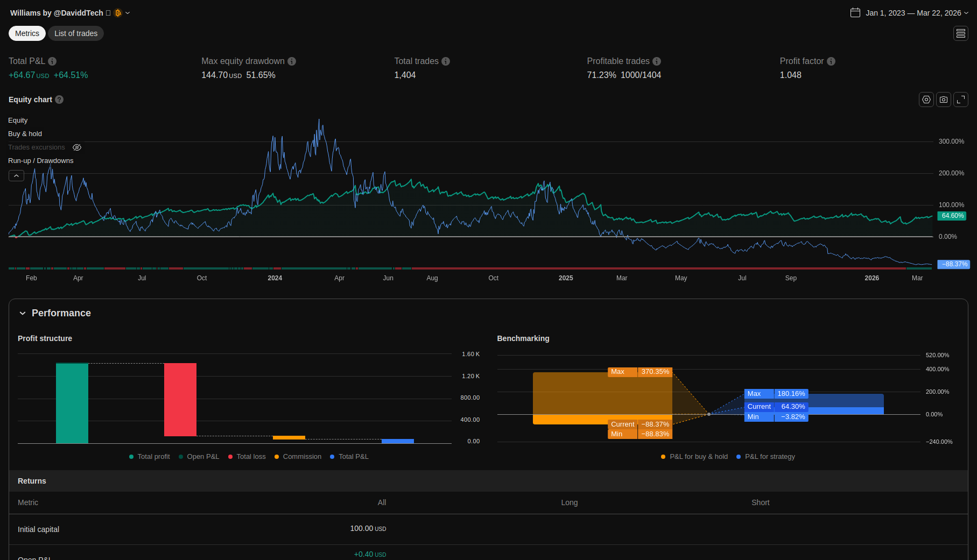Collapse the chart legend with up-arrow button

click(16, 176)
